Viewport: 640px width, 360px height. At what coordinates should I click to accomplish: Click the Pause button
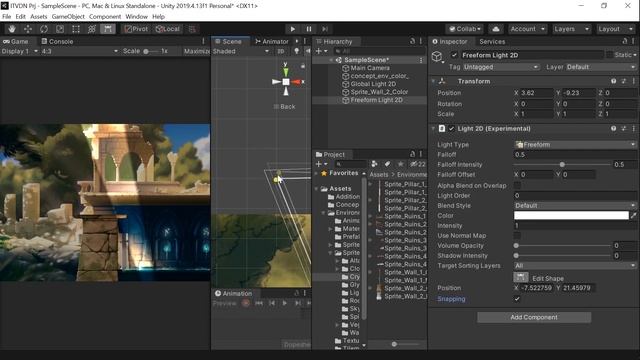[309, 29]
